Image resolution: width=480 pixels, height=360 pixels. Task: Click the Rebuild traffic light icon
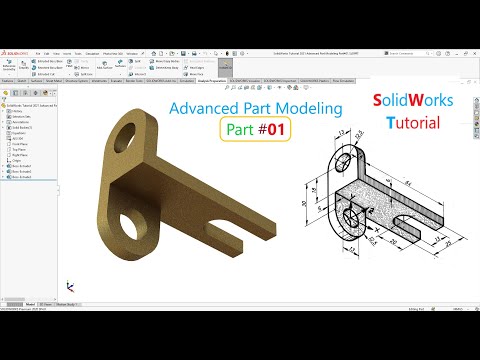click(227, 53)
